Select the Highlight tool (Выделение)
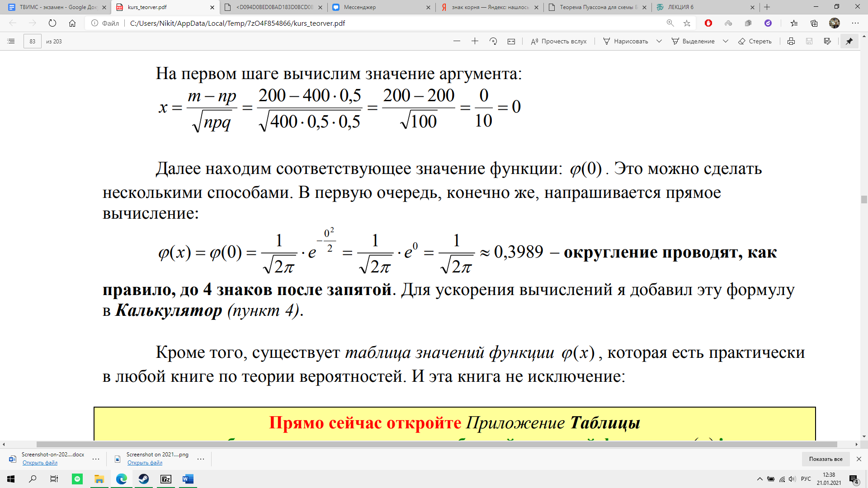The width and height of the screenshot is (868, 488). point(693,41)
